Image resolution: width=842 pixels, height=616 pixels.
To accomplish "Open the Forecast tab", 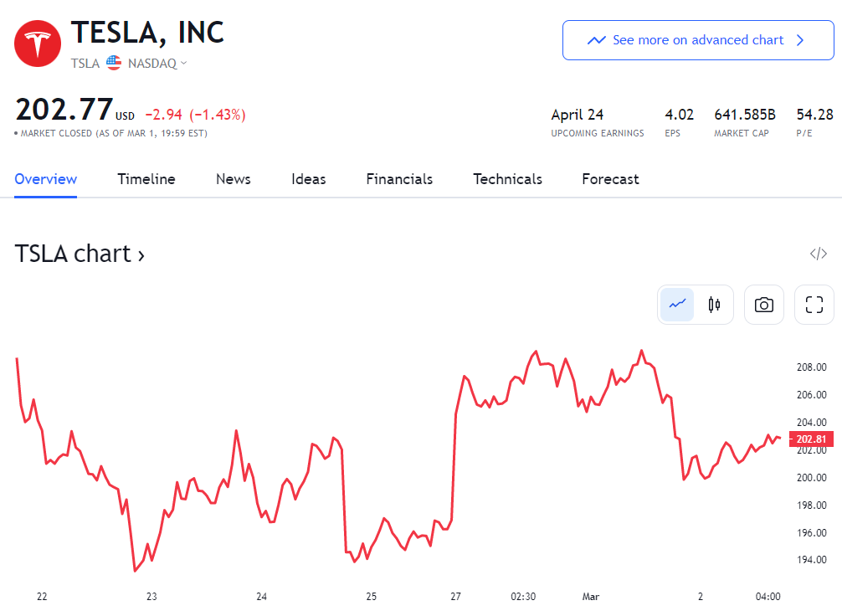I will tap(610, 179).
